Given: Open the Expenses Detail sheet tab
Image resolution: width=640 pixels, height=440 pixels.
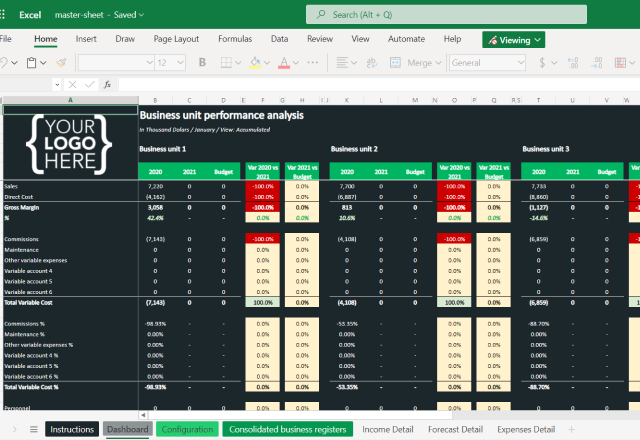Looking at the screenshot, I should point(526,429).
